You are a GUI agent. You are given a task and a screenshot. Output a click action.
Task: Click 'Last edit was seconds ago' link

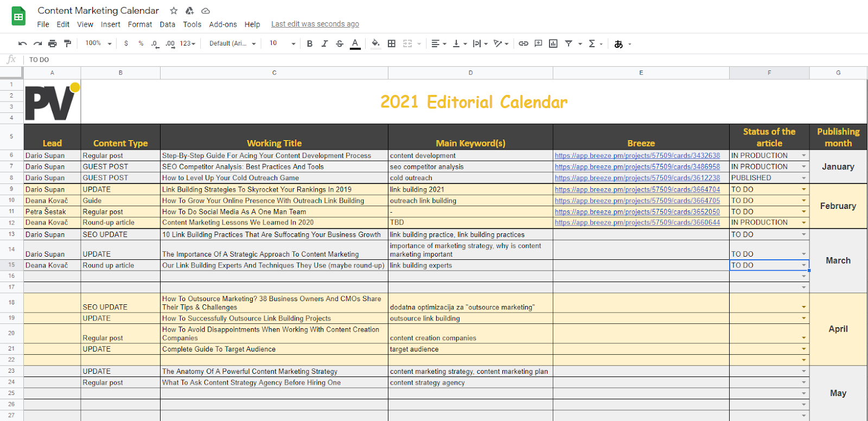tap(315, 24)
